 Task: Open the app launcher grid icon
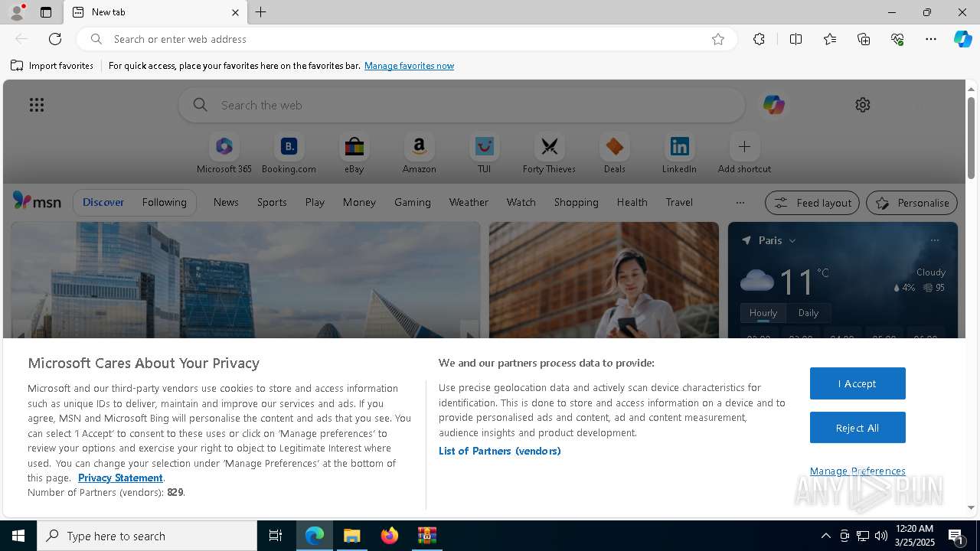(37, 105)
